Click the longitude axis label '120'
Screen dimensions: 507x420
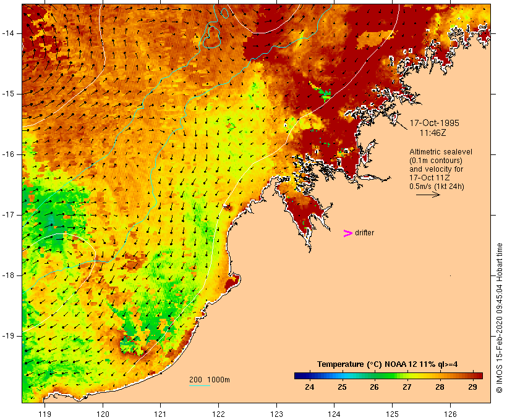[103, 414]
